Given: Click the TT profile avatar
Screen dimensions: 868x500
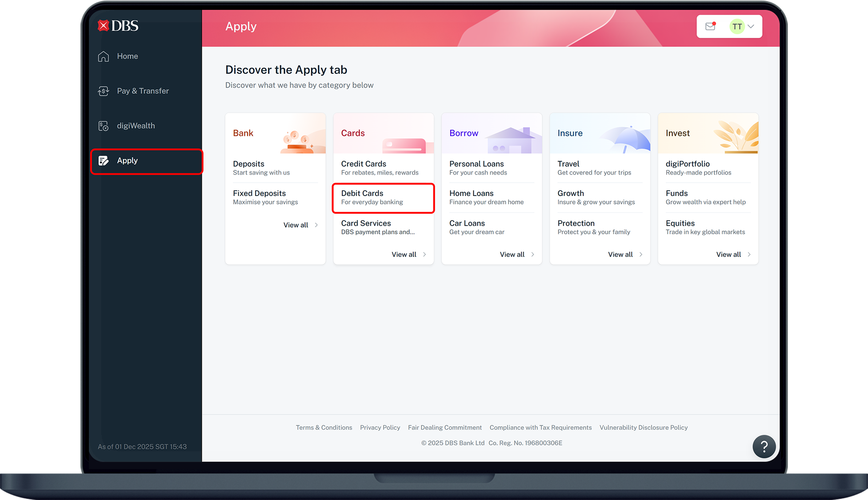Looking at the screenshot, I should click(x=737, y=26).
